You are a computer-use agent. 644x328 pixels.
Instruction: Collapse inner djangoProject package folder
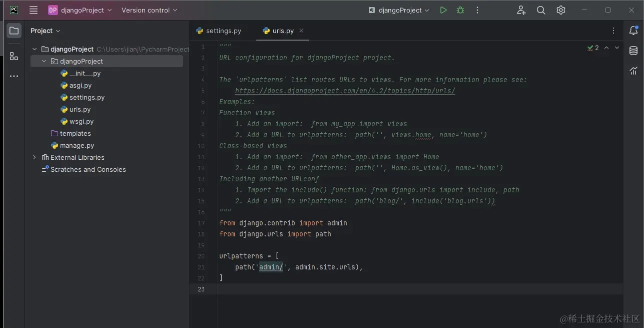44,61
